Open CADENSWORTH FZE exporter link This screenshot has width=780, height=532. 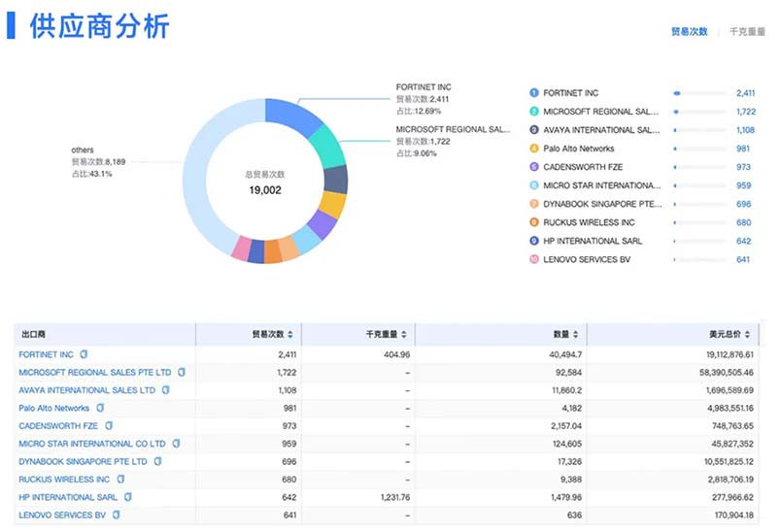58,426
